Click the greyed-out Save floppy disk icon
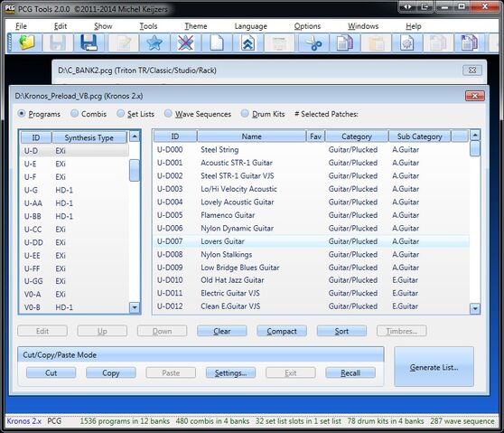Image resolution: width=504 pixels, height=433 pixels. [x=58, y=42]
